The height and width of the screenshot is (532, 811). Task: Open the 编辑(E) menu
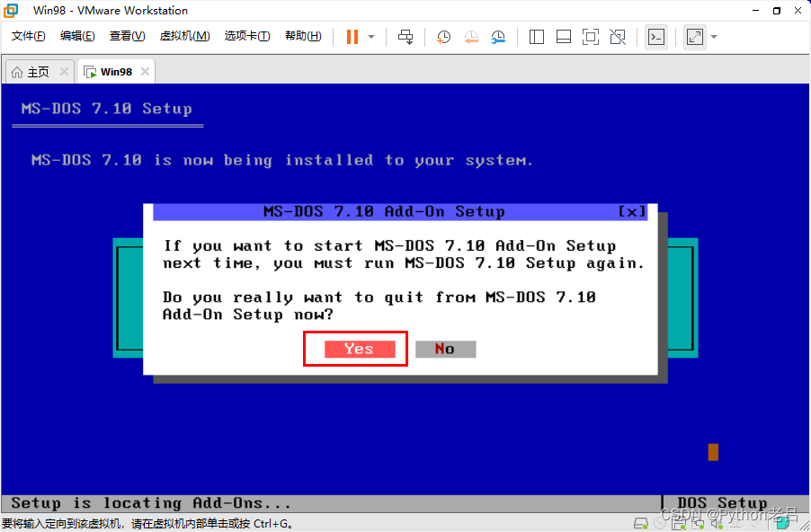(x=77, y=36)
